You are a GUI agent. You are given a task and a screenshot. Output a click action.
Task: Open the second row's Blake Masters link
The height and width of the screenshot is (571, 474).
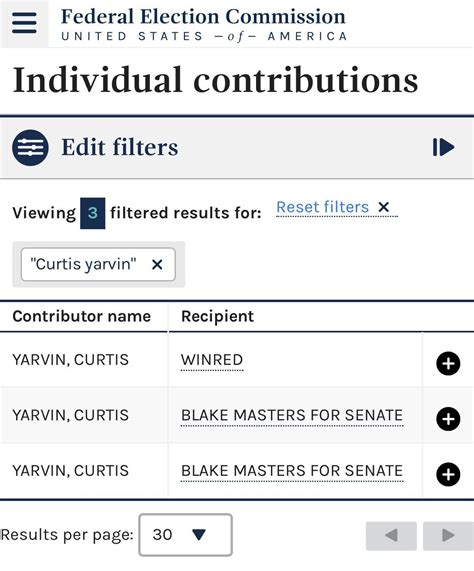292,416
